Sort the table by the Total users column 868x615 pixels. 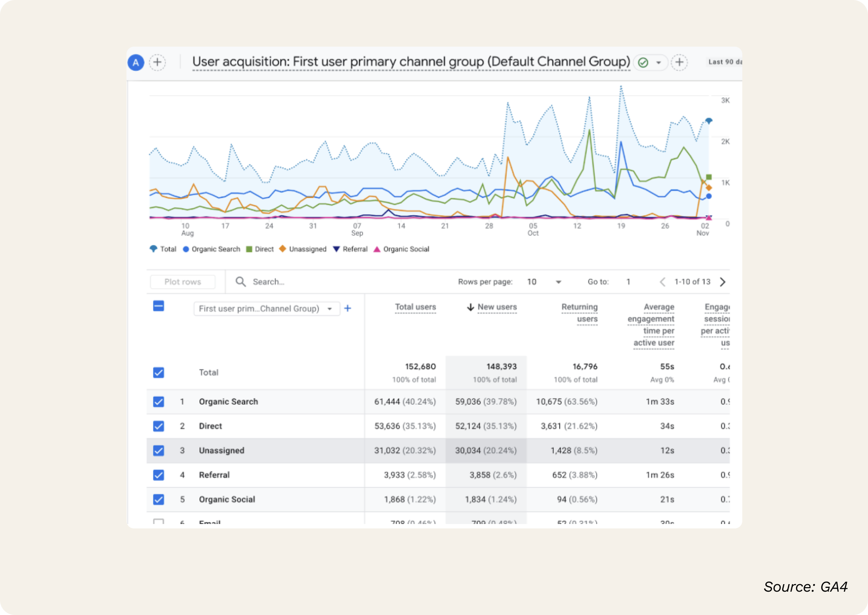[416, 307]
